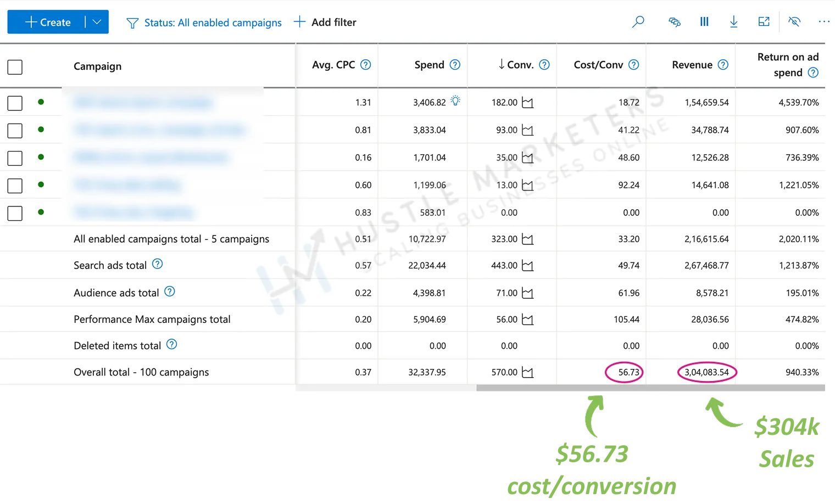Image resolution: width=835 pixels, height=504 pixels.
Task: Click the lightbulb icon beside 3,406.82 spend
Action: 455,101
